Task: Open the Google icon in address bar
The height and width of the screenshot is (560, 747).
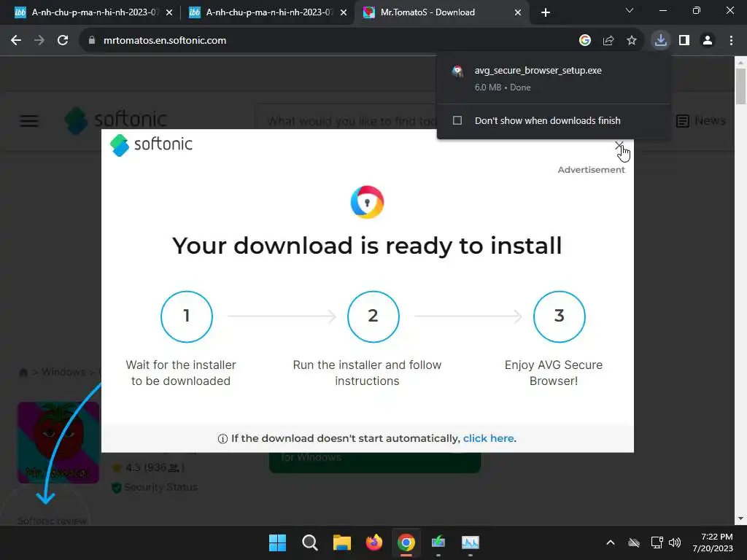Action: click(x=585, y=41)
